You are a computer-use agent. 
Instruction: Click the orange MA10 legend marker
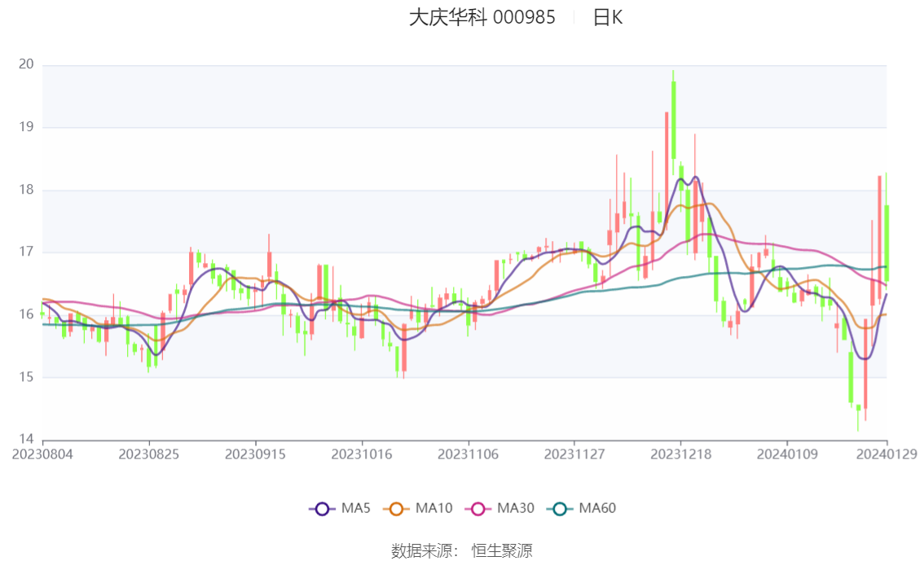click(396, 509)
